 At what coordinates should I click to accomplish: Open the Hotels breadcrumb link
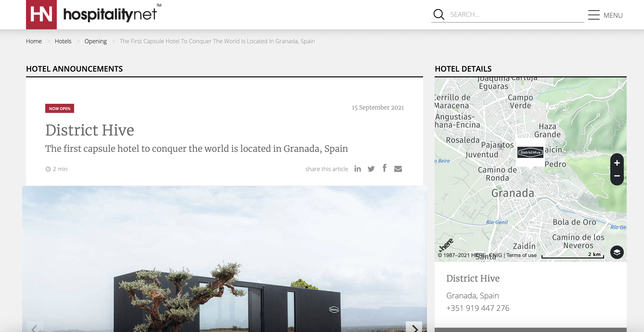63,41
